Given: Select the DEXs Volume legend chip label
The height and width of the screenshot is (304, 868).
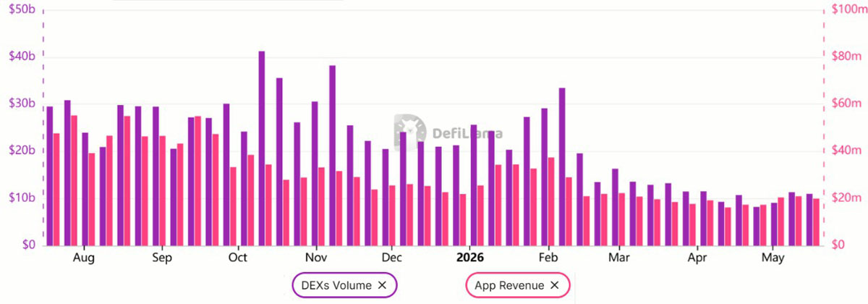Looking at the screenshot, I should click(x=337, y=285).
